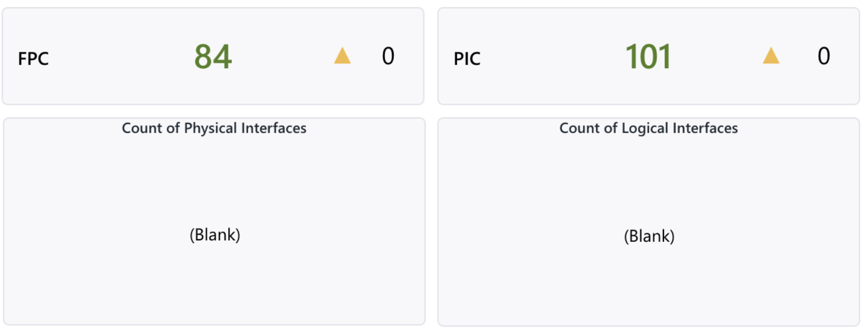Click the PIC alert count 0
The height and width of the screenshot is (335, 868).
pyautogui.click(x=823, y=56)
